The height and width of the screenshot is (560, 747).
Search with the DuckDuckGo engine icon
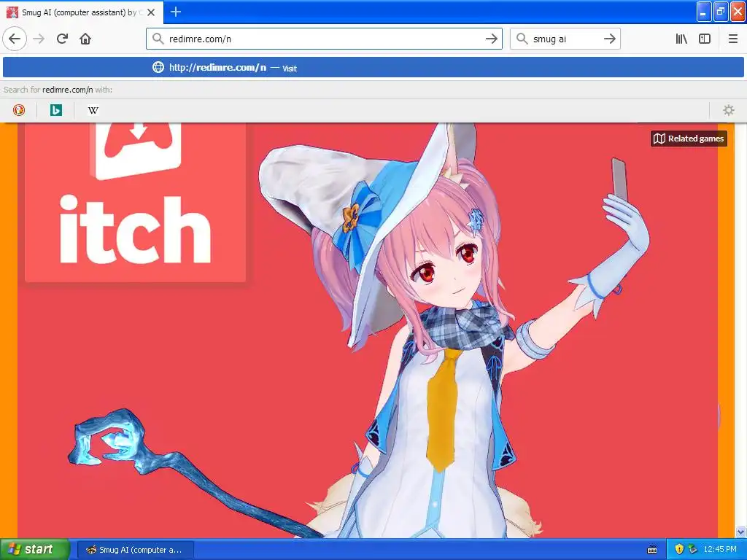click(x=18, y=110)
